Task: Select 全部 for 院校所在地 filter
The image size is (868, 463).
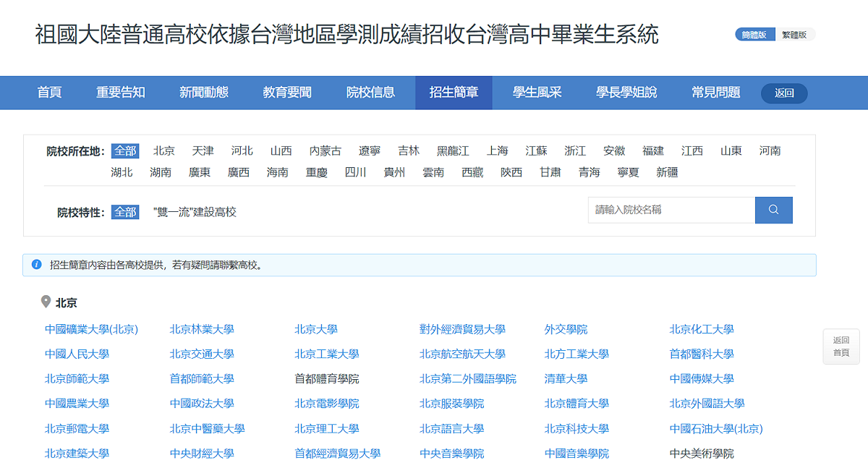Action: click(124, 150)
